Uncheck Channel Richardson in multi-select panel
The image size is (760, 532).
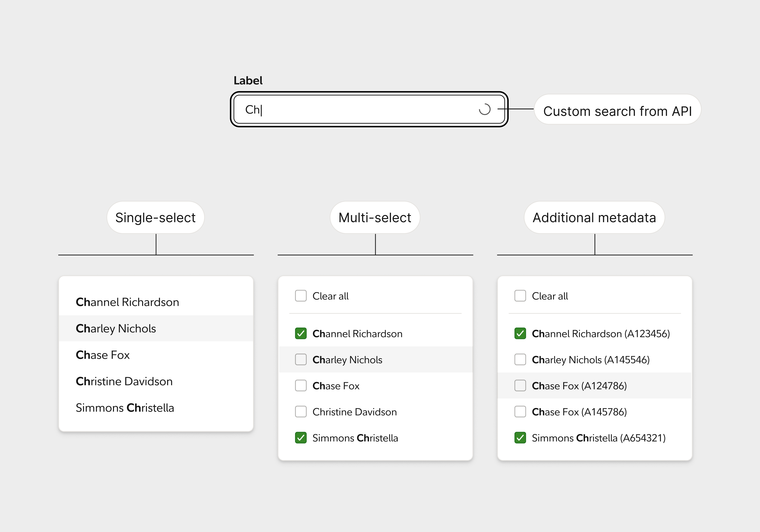pos(300,333)
